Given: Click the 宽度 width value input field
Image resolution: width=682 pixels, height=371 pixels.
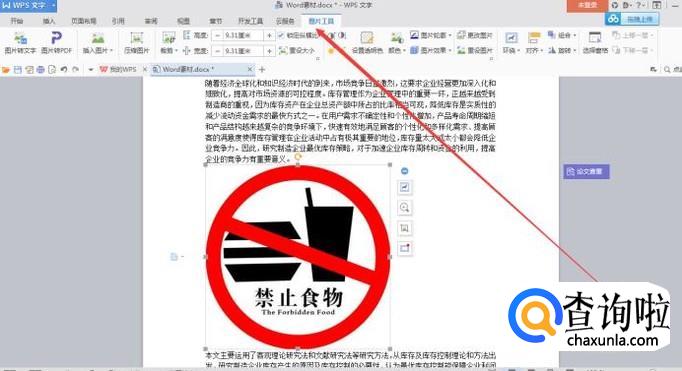Looking at the screenshot, I should point(243,51).
